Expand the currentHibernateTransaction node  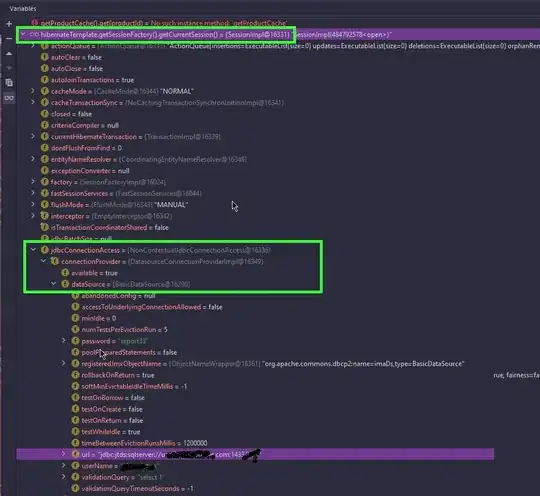click(x=33, y=136)
